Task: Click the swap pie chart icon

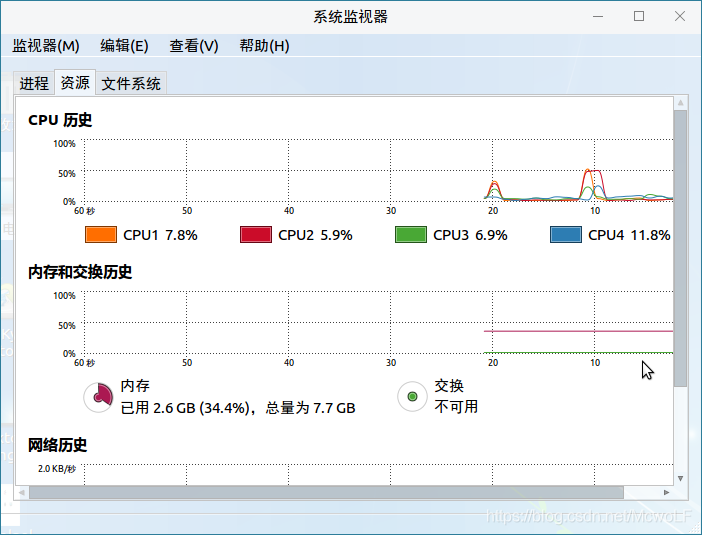Action: [412, 397]
